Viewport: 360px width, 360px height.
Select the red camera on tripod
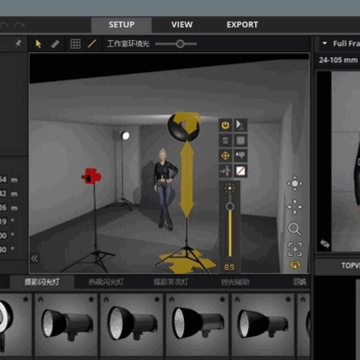coord(92,176)
